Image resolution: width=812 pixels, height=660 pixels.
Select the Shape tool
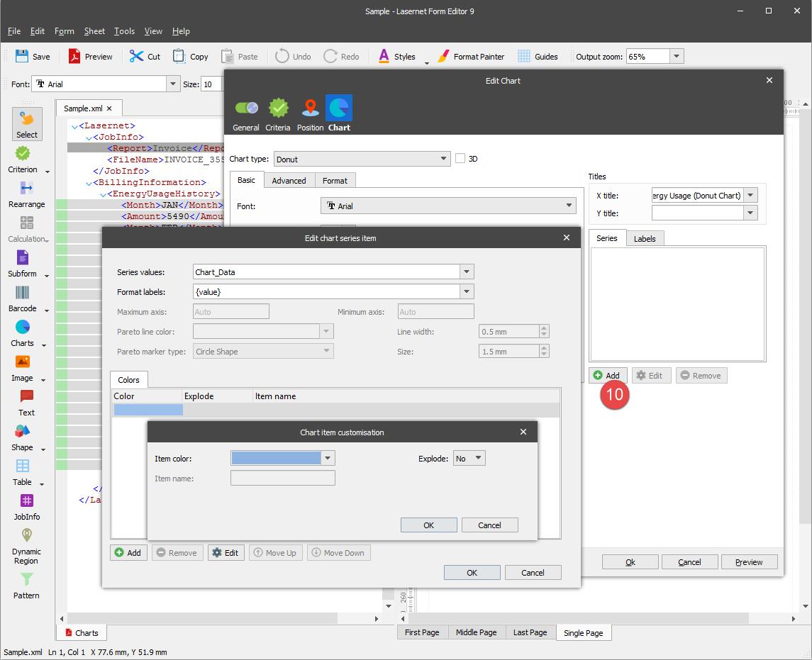[x=22, y=437]
